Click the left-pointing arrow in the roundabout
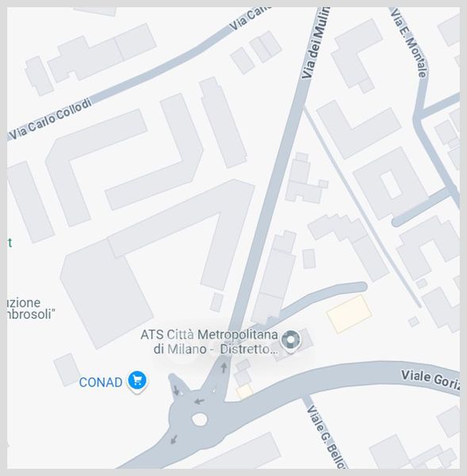 pyautogui.click(x=199, y=401)
